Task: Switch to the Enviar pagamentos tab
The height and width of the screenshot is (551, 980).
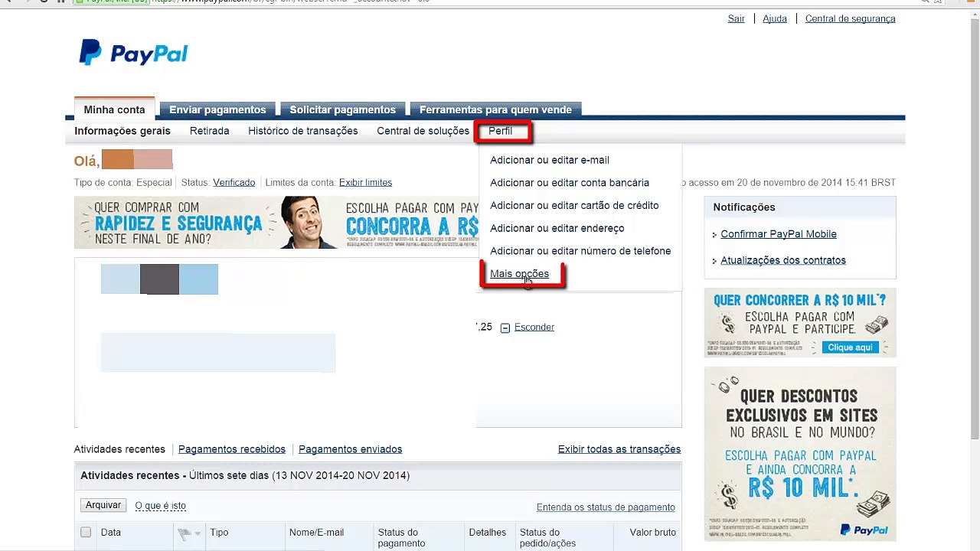Action: pos(217,109)
